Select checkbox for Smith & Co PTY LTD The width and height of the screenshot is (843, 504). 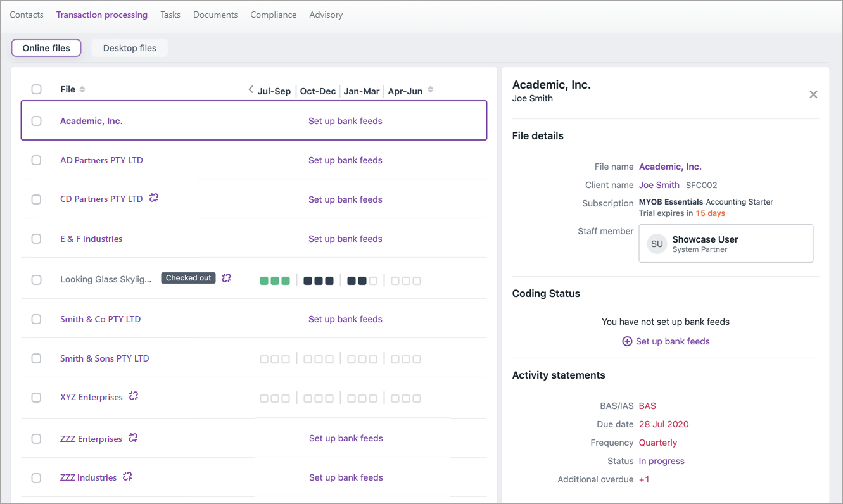[x=37, y=319]
